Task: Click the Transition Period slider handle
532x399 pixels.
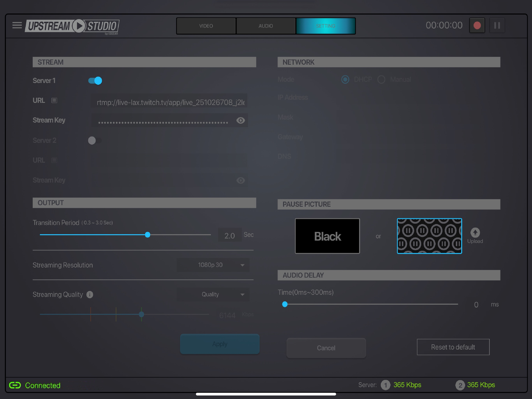Action: pos(148,235)
